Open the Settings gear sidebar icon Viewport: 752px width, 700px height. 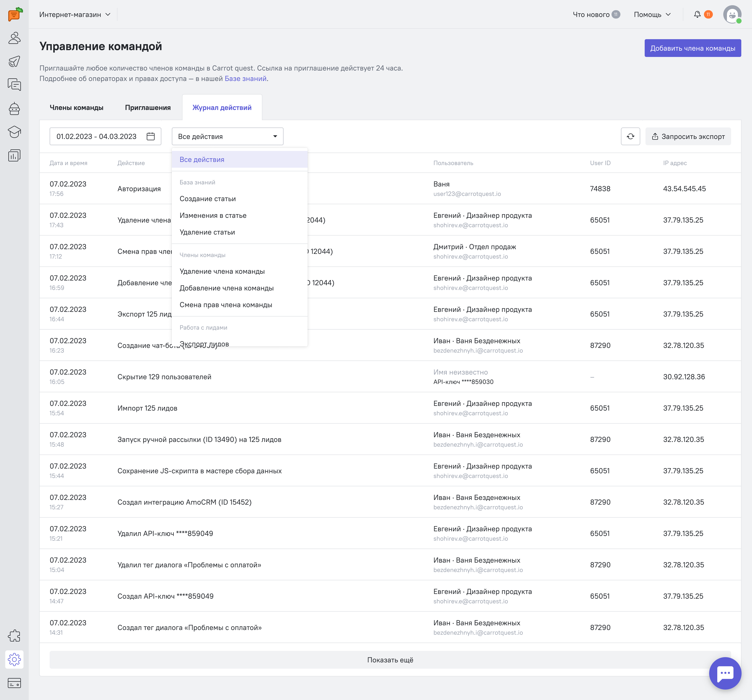point(14,660)
